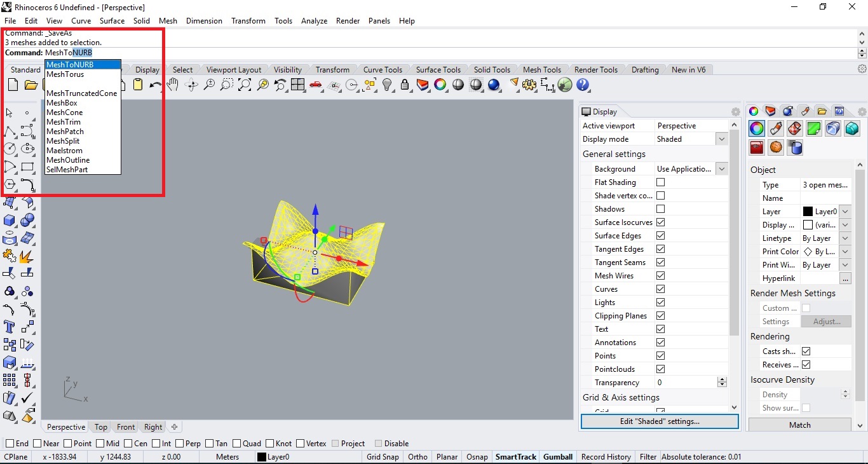The width and height of the screenshot is (868, 464).
Task: Enable Flat Shading
Action: (x=660, y=182)
